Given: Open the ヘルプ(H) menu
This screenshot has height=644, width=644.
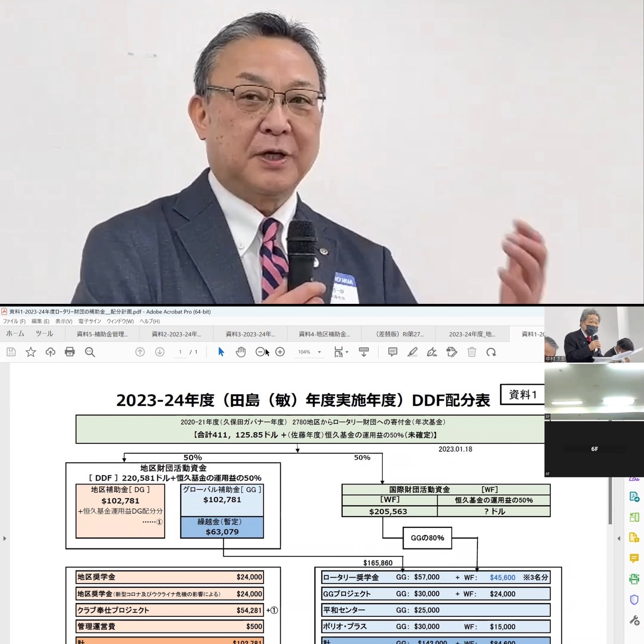Looking at the screenshot, I should pos(150,321).
